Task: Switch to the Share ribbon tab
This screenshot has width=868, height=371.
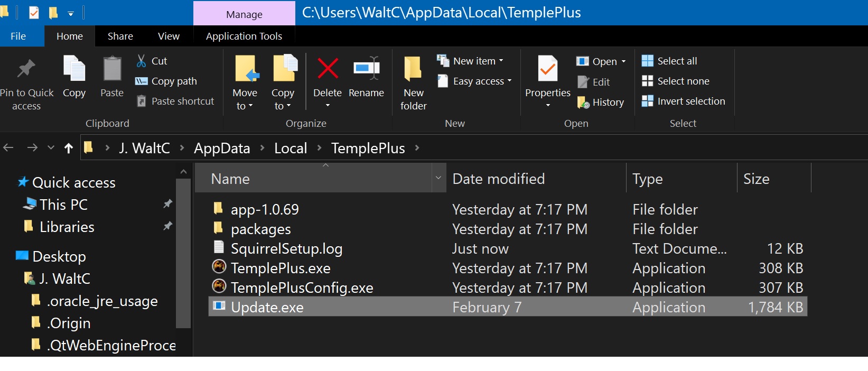Action: tap(120, 36)
